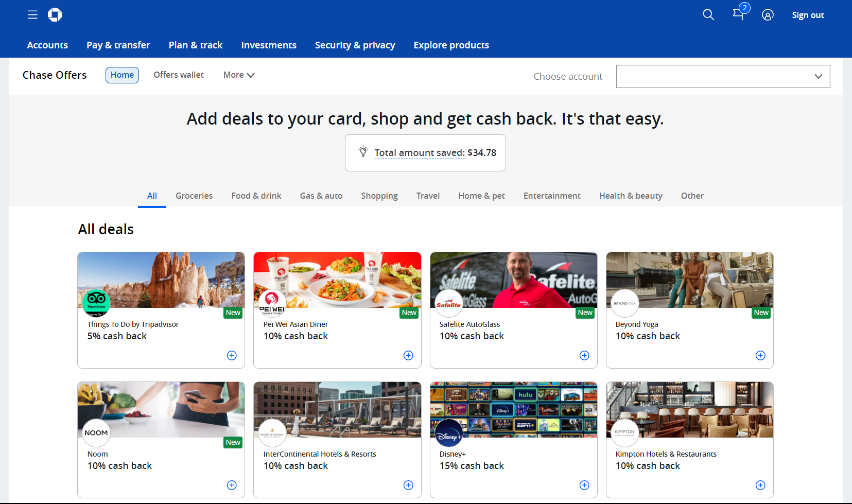Click the Kimpton logo badge
The image size is (852, 504).
click(624, 432)
